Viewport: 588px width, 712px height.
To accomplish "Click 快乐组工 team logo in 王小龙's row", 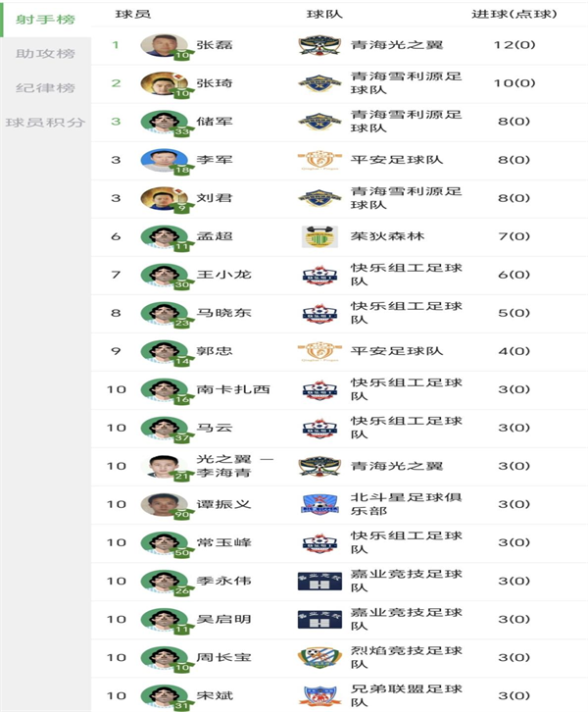I will 319,275.
